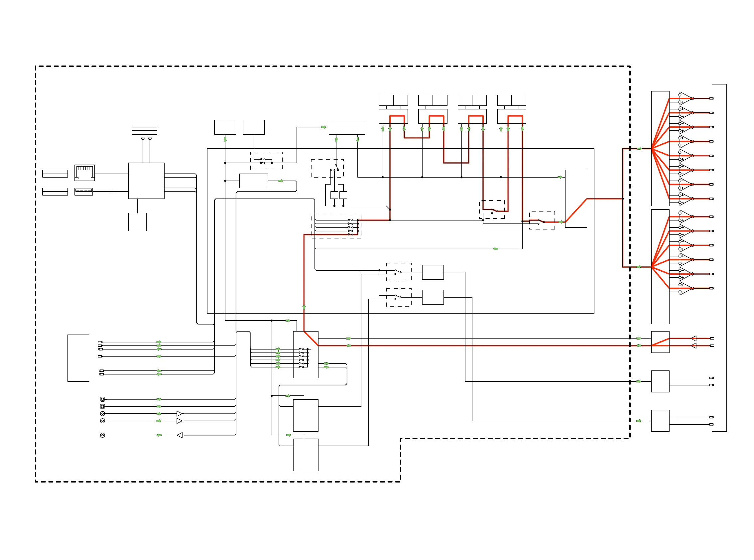This screenshot has width=754, height=560.
Task: Toggle the upper of the two stacked dashed switches
Action: pyautogui.click(x=399, y=272)
